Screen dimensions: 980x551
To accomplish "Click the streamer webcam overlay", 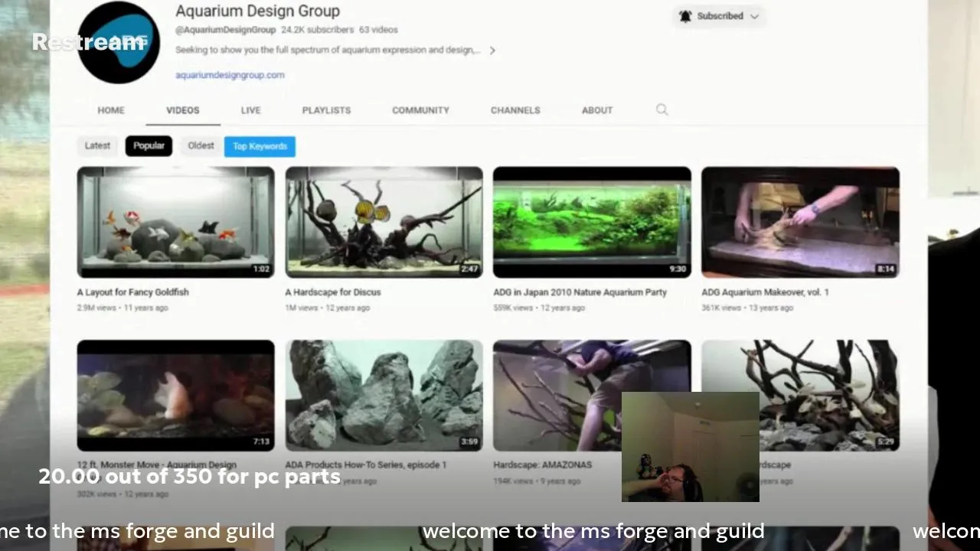I will [690, 447].
